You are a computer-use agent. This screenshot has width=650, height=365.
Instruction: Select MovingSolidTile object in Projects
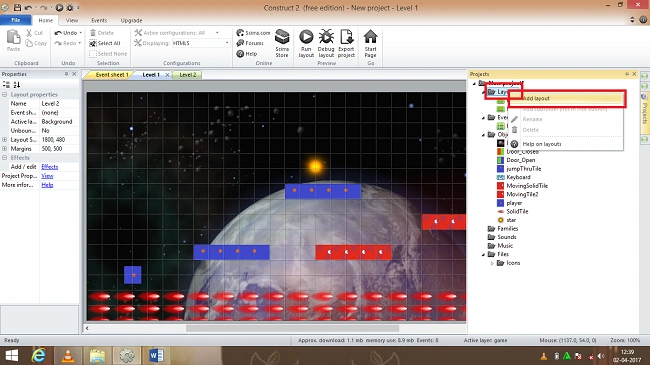pyautogui.click(x=527, y=186)
